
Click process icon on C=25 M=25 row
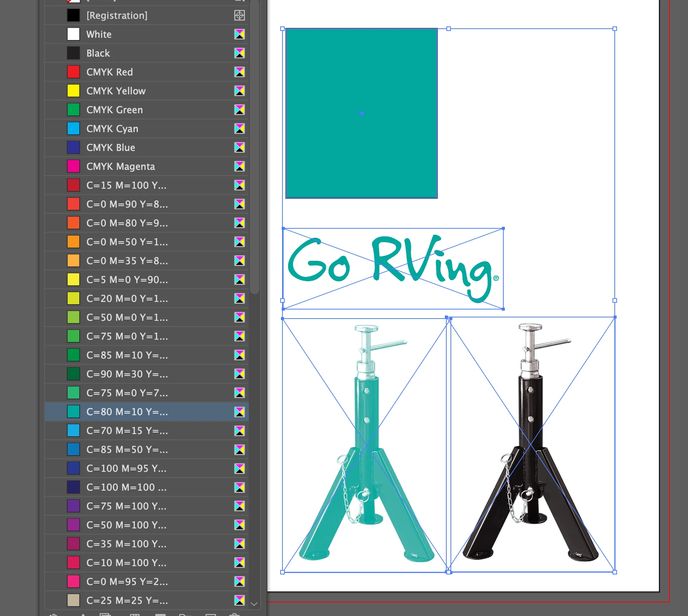tap(239, 600)
